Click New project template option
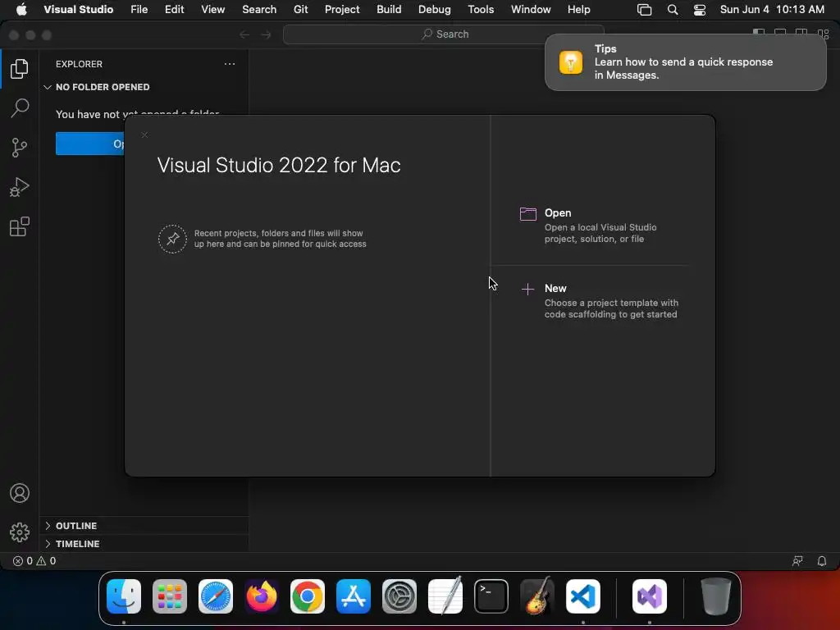Screen dimensions: 840x630 (600, 301)
